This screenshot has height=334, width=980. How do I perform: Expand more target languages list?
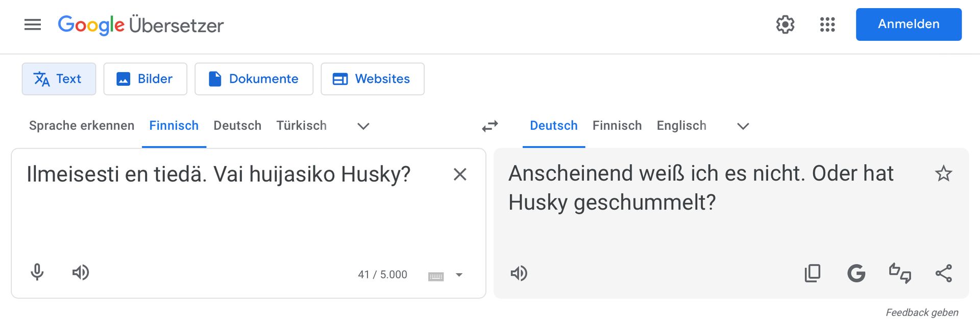click(x=743, y=126)
